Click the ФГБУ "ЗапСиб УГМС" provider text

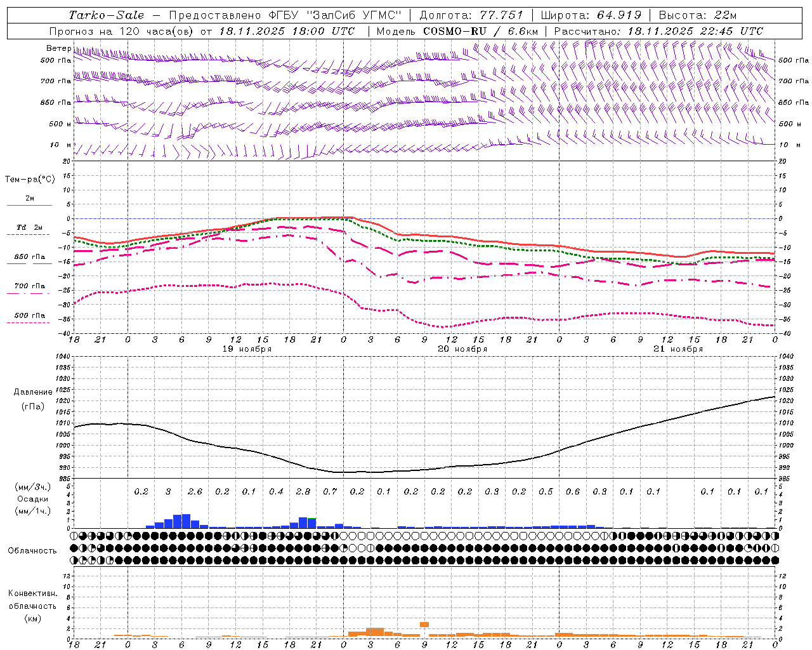(x=334, y=15)
